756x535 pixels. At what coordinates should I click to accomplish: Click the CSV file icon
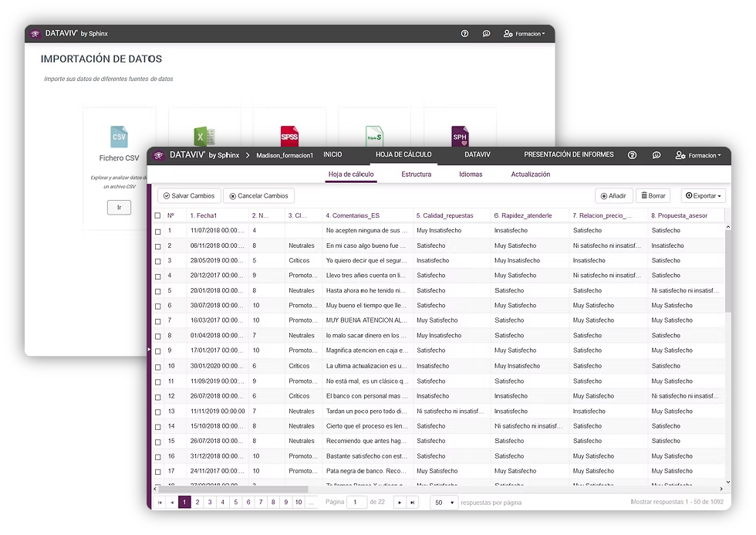click(119, 137)
